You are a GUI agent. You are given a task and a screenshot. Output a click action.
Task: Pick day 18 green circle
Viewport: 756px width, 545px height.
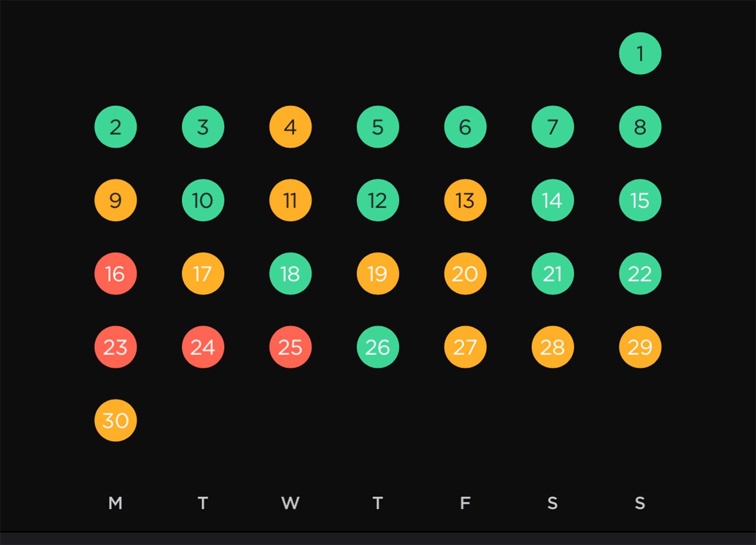tap(290, 273)
